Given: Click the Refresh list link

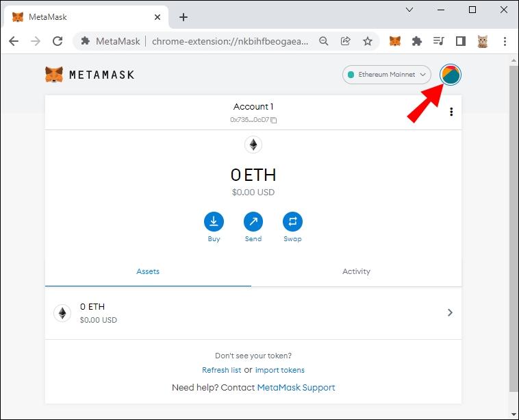Looking at the screenshot, I should pyautogui.click(x=221, y=370).
